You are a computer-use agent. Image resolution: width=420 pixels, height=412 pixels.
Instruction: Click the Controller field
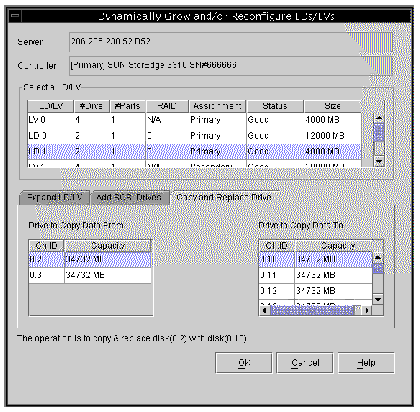pos(230,65)
